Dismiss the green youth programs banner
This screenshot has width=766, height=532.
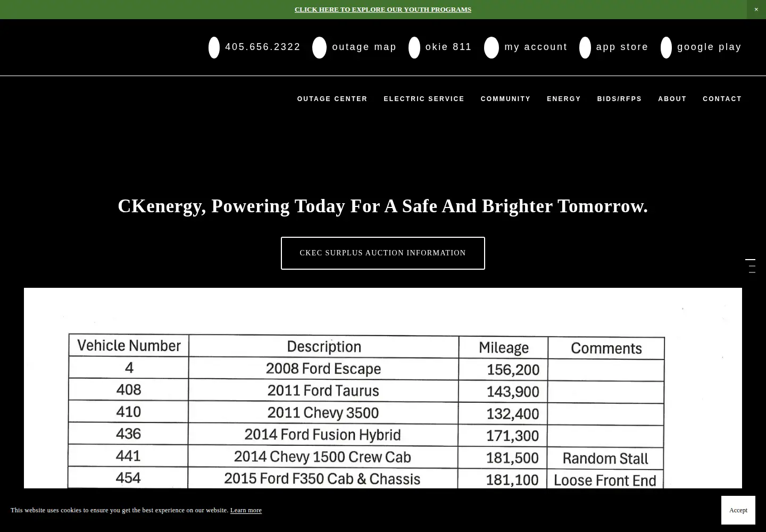pyautogui.click(x=756, y=10)
